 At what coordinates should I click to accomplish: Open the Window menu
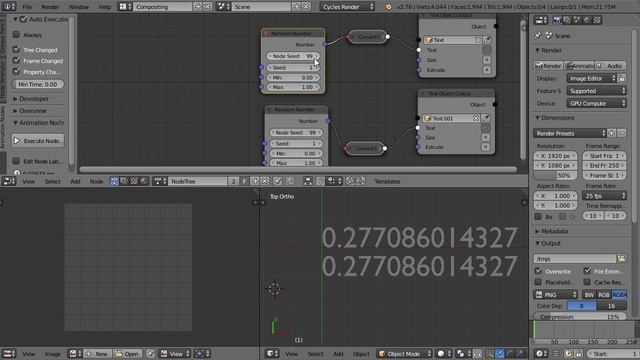tap(79, 7)
